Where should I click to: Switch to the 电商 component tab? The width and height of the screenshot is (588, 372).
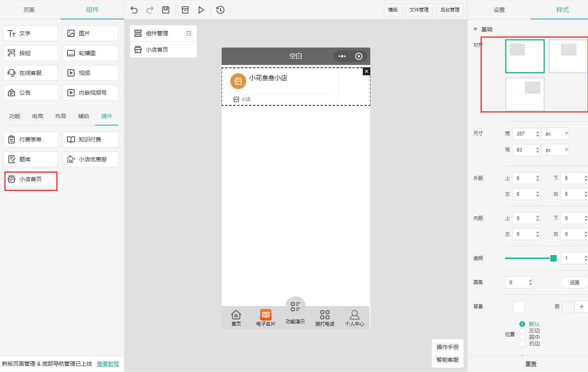coord(38,116)
